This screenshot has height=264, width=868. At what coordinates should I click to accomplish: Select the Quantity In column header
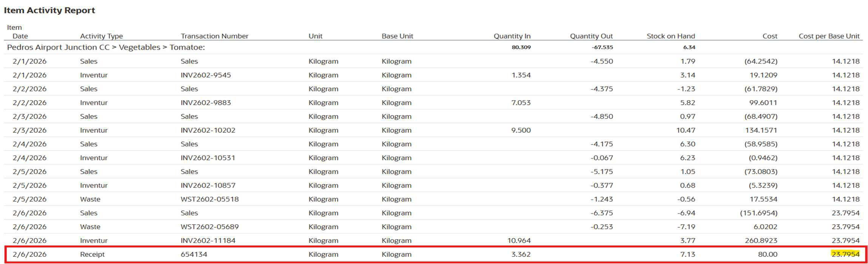[512, 36]
